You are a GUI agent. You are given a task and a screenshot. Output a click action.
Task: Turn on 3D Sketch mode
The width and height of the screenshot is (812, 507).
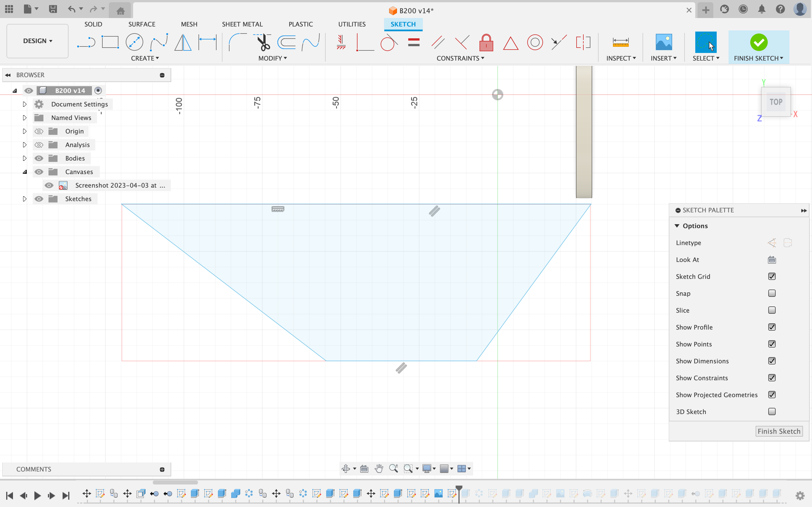coord(772,412)
